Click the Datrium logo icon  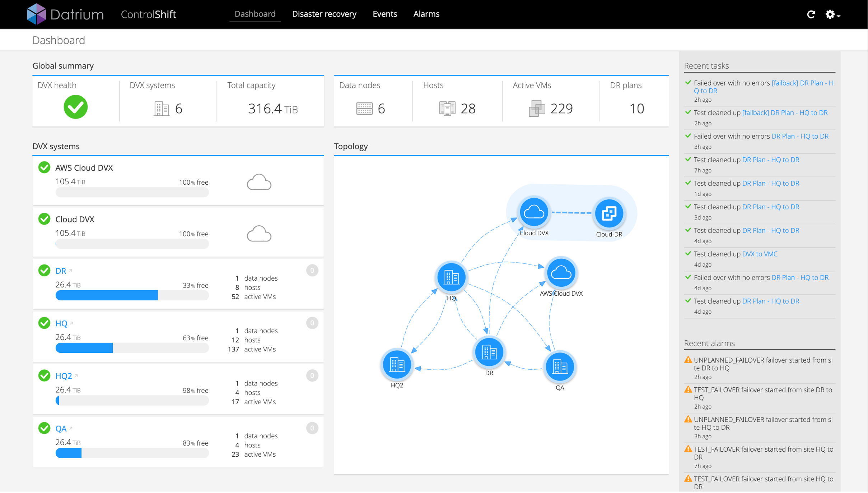36,14
